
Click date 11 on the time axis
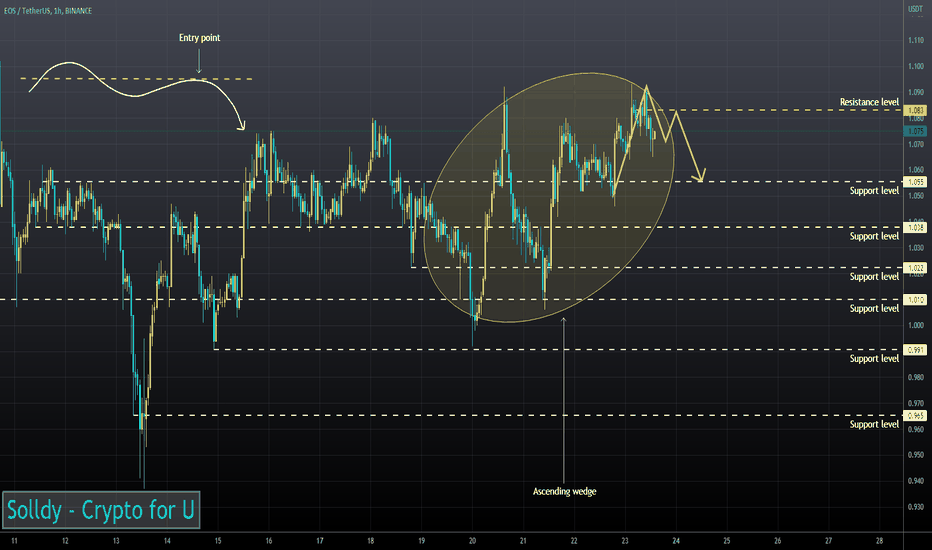[x=14, y=541]
